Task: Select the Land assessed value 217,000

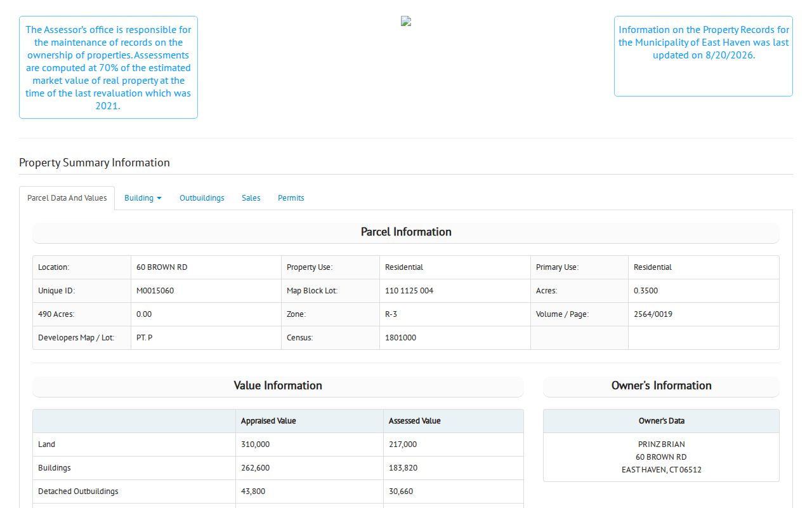Action: pyautogui.click(x=403, y=444)
